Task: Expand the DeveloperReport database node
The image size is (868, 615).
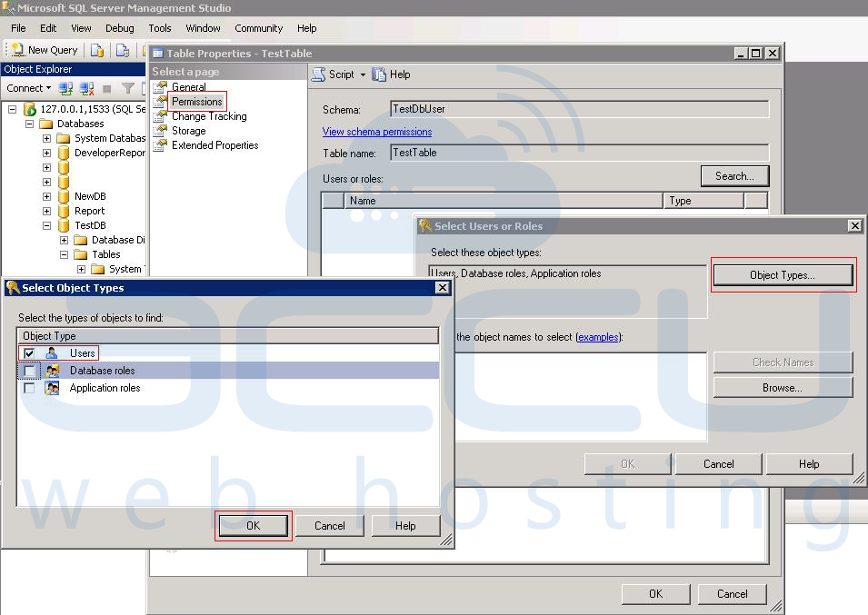Action: tap(46, 153)
